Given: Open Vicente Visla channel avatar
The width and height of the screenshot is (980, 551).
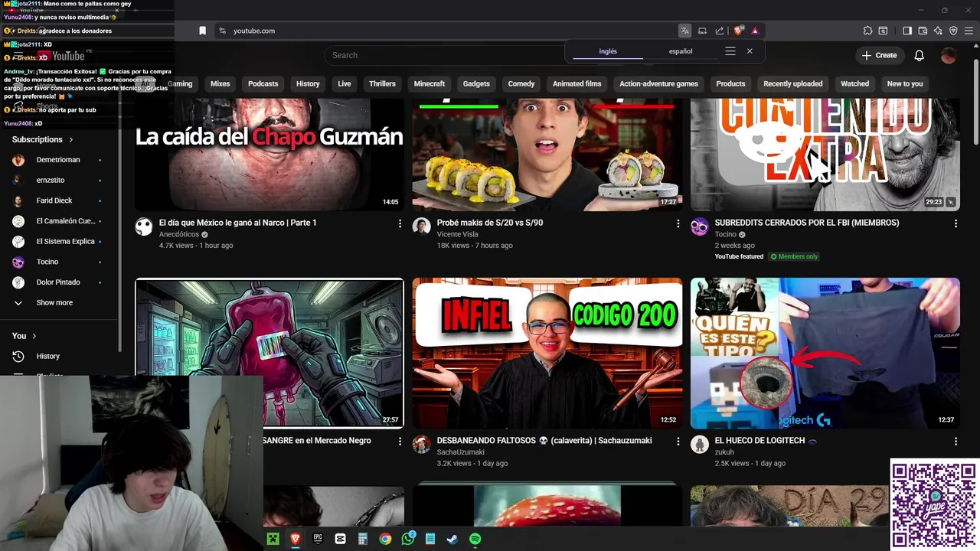Looking at the screenshot, I should (422, 226).
